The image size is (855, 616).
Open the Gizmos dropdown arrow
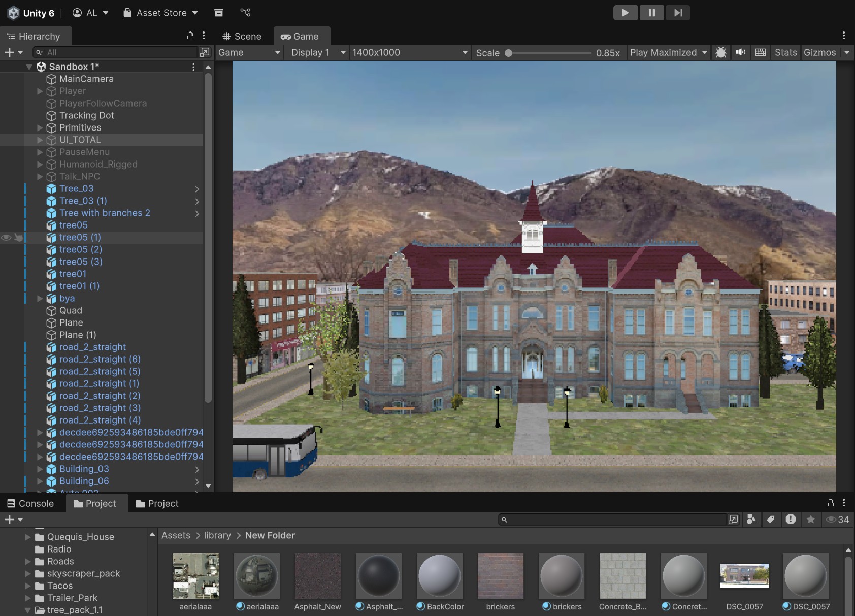847,52
